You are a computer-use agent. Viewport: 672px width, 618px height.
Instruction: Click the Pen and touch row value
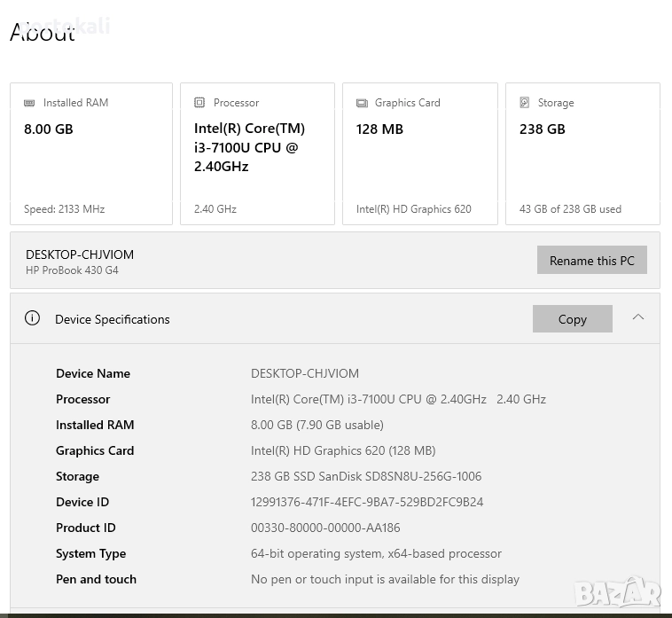(385, 579)
